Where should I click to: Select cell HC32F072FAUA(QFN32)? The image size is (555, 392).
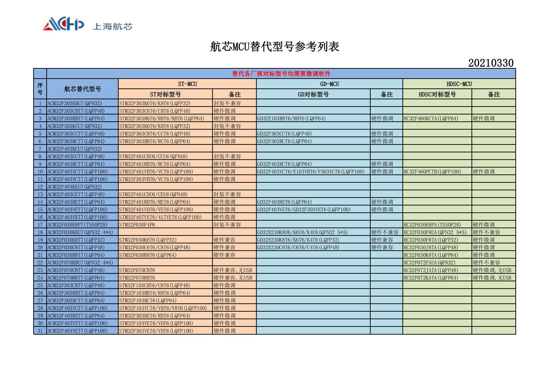[437, 263]
